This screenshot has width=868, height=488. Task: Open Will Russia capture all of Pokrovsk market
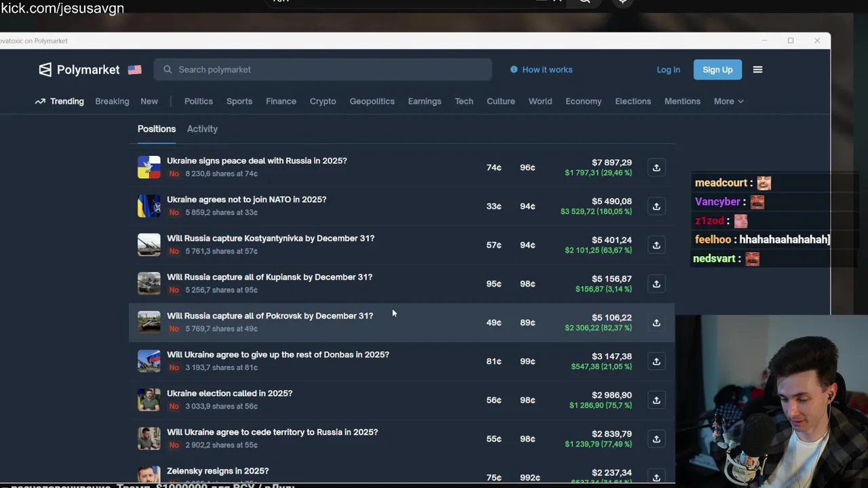tap(270, 316)
